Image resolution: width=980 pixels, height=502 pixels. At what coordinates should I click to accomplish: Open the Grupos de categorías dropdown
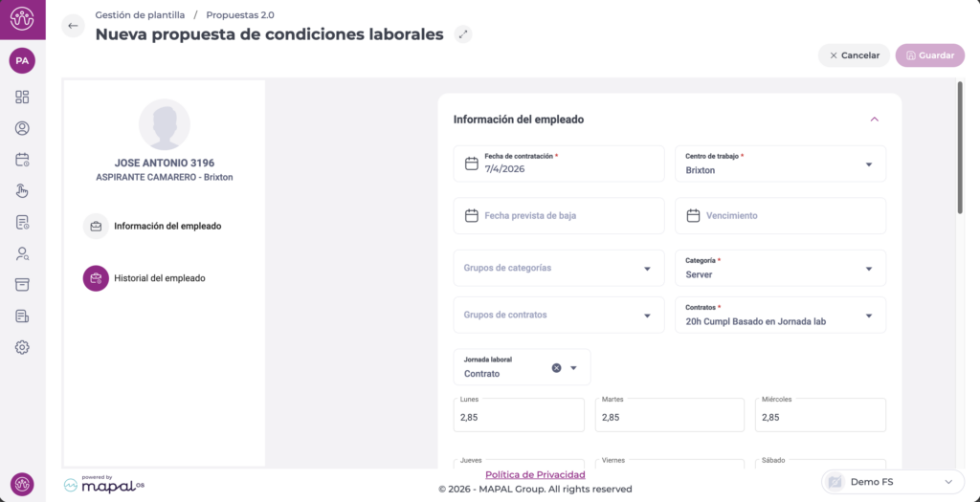click(647, 269)
